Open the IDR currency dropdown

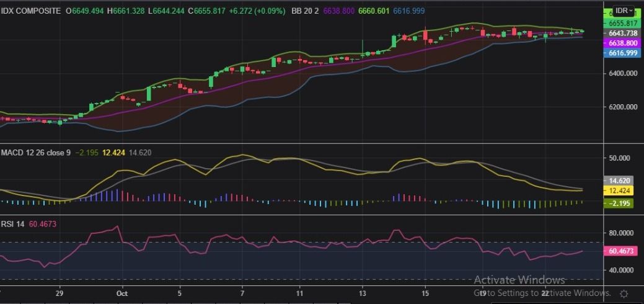click(x=625, y=11)
